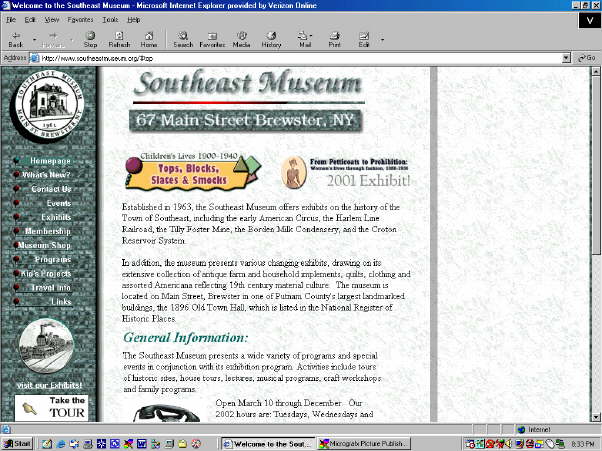Switch to Micrografx Picture Publisher taskbar button
The height and width of the screenshot is (451, 602).
(364, 444)
